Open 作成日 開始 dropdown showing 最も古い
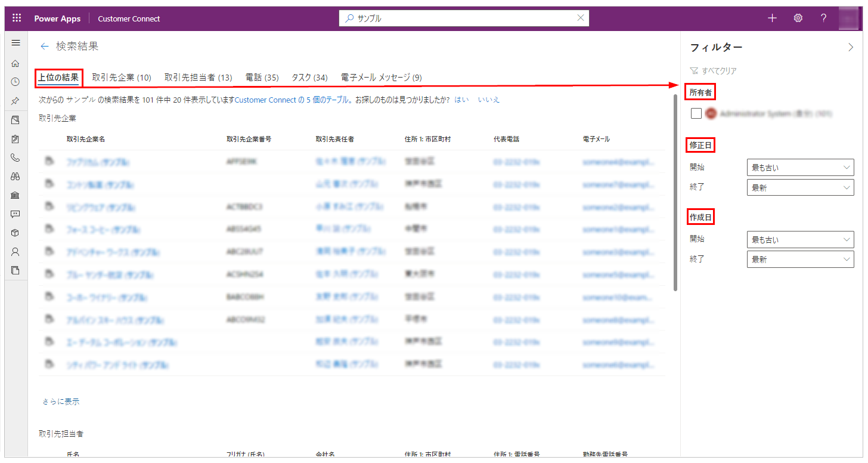 [800, 240]
